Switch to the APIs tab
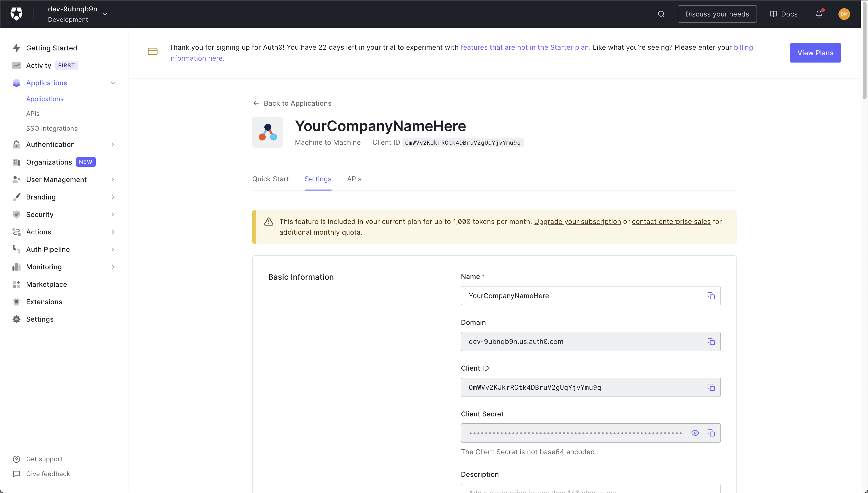 point(354,179)
